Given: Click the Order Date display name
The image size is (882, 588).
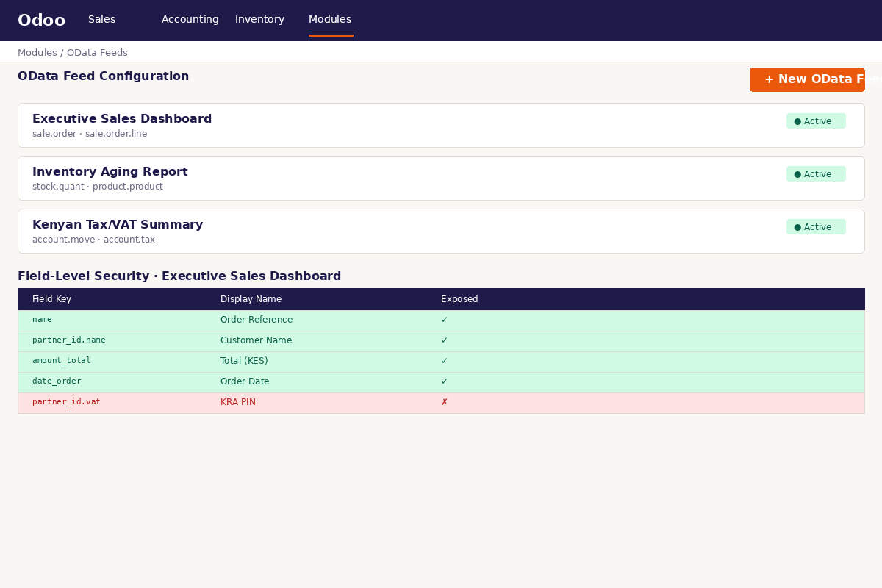Looking at the screenshot, I should 245,381.
